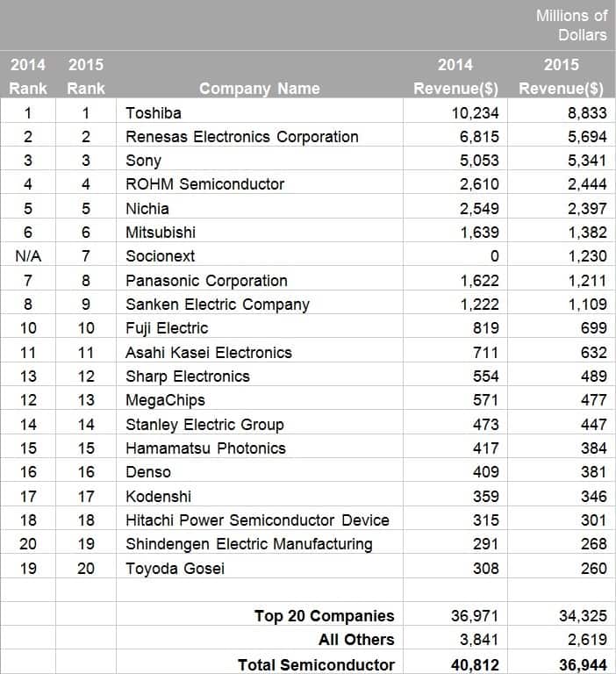Click the 2,444 revenue value
Image resolution: width=616 pixels, height=674 pixels.
coord(587,184)
